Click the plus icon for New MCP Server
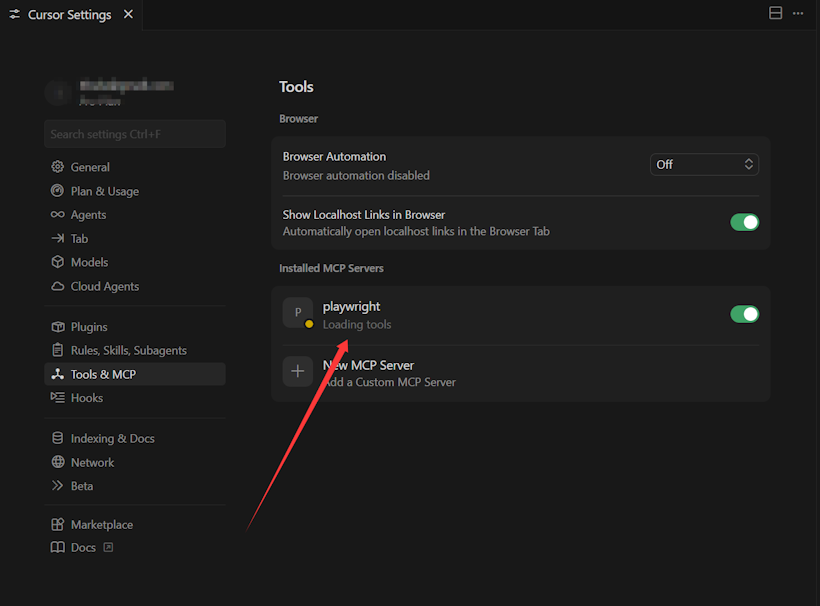Image resolution: width=820 pixels, height=606 pixels. 298,372
